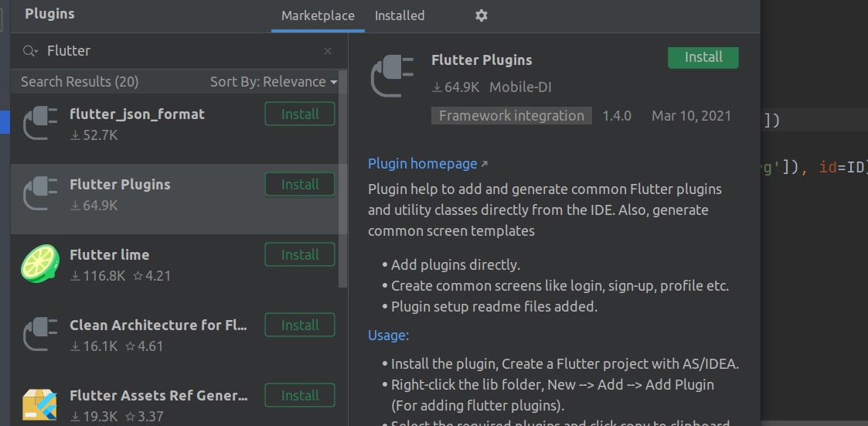Screen dimensions: 868x426
Task: Click the version 1.4.0 text
Action: pyautogui.click(x=617, y=116)
